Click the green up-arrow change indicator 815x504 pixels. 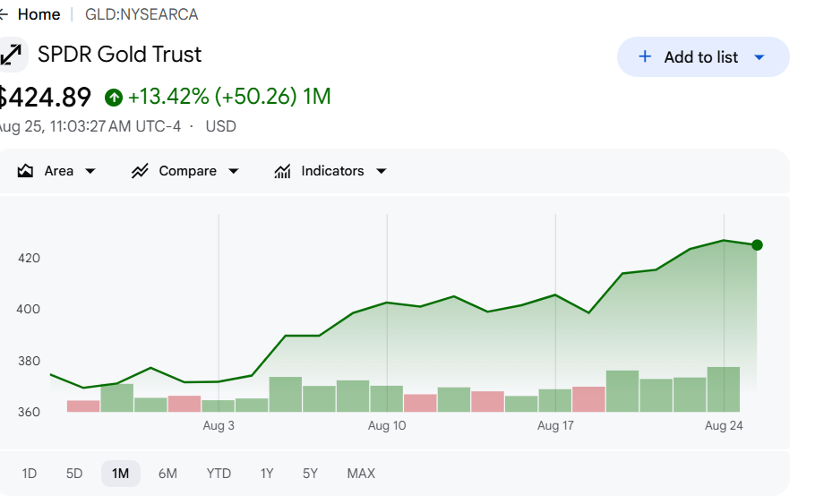pyautogui.click(x=114, y=98)
